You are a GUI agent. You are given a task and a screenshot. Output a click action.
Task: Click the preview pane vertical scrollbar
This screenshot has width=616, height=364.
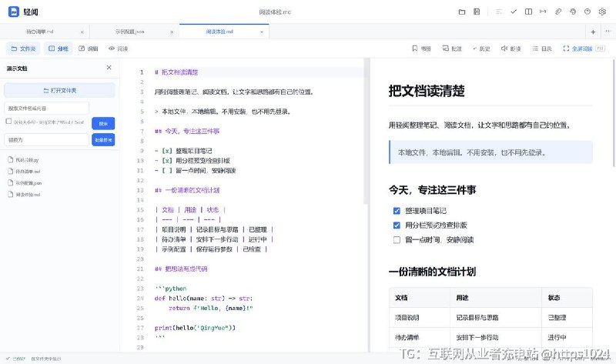[x=614, y=113]
